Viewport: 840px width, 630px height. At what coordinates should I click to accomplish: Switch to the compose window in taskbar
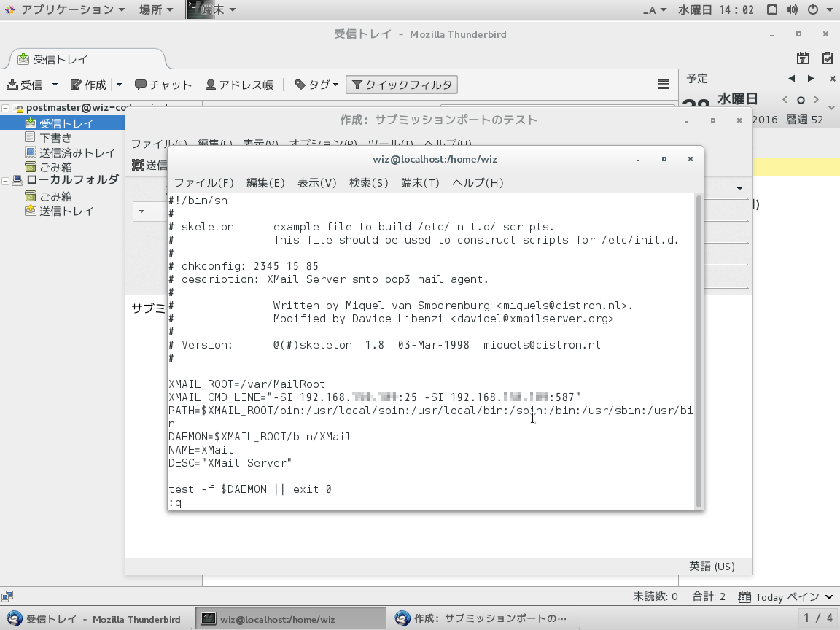tap(486, 619)
